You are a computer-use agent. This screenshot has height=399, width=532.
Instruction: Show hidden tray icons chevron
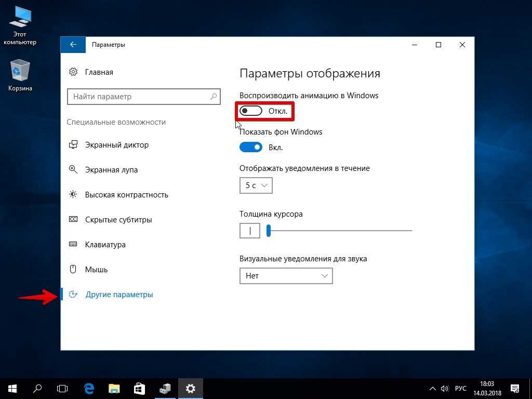coord(433,389)
